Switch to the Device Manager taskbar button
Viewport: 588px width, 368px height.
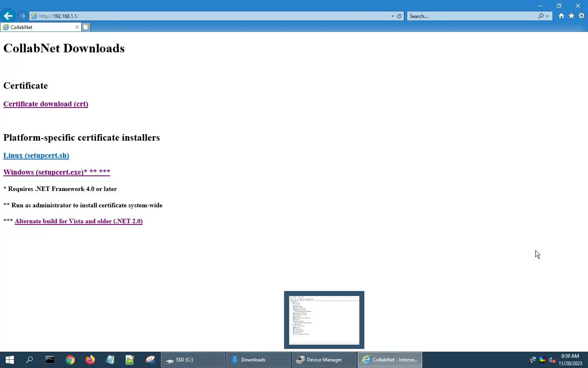324,360
